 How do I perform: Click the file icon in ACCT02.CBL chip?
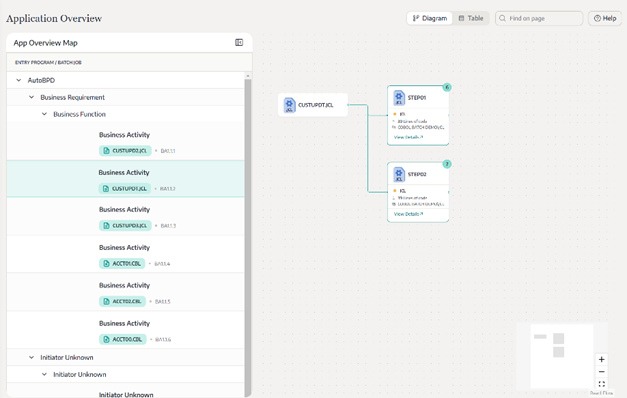pos(106,301)
